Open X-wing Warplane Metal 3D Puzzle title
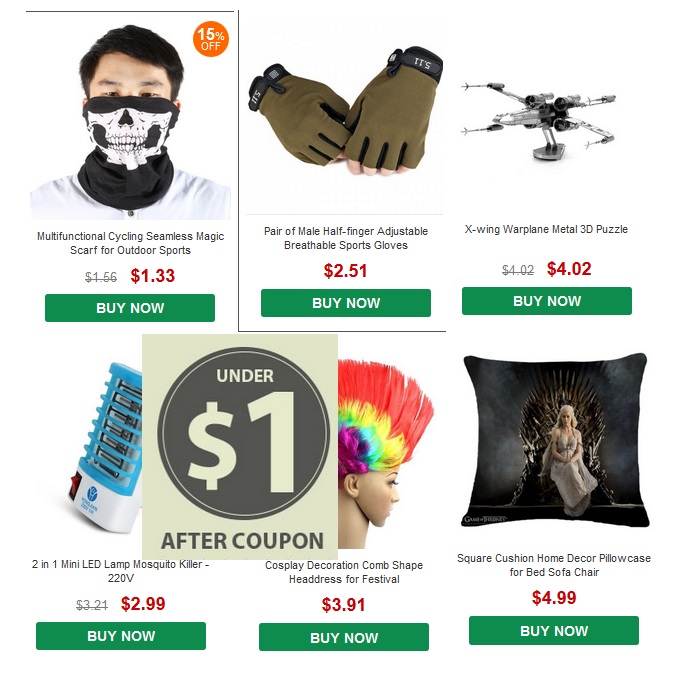The image size is (700, 700). point(546,229)
